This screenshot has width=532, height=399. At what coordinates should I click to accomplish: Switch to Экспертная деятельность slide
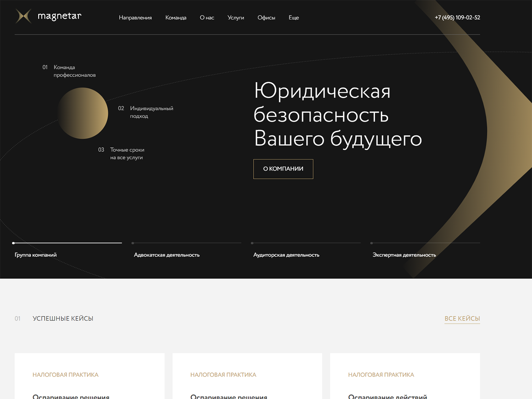click(404, 255)
